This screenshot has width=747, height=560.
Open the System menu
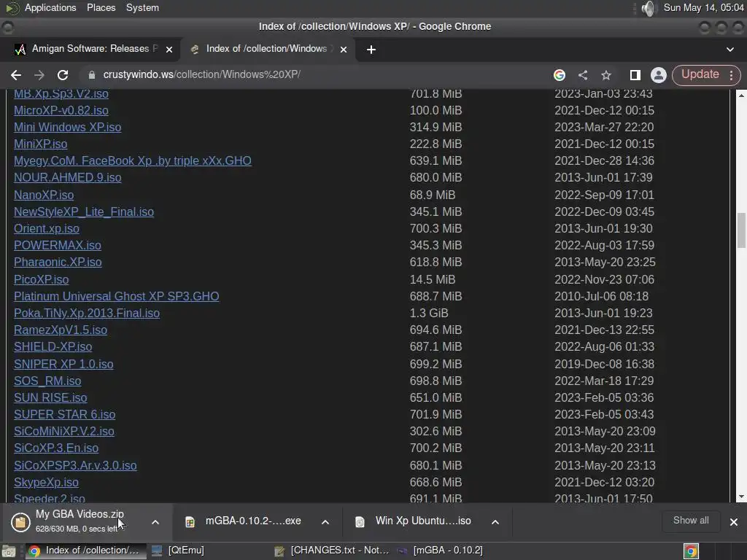click(x=142, y=8)
